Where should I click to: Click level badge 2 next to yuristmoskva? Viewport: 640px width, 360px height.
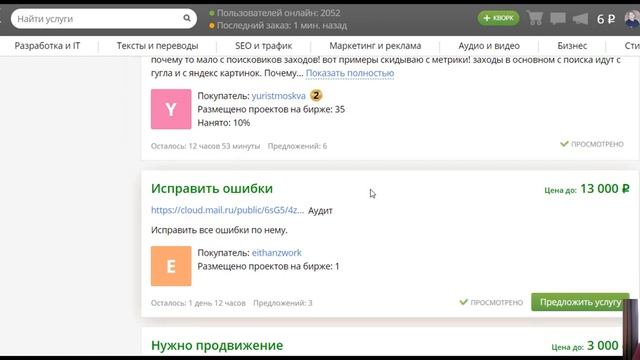click(316, 96)
